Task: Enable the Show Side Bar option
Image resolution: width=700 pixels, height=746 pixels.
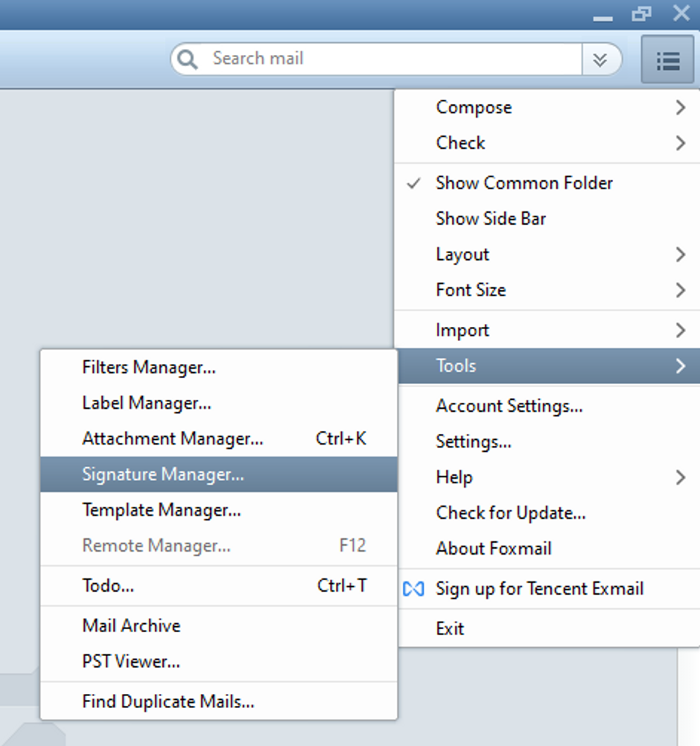Action: click(491, 219)
